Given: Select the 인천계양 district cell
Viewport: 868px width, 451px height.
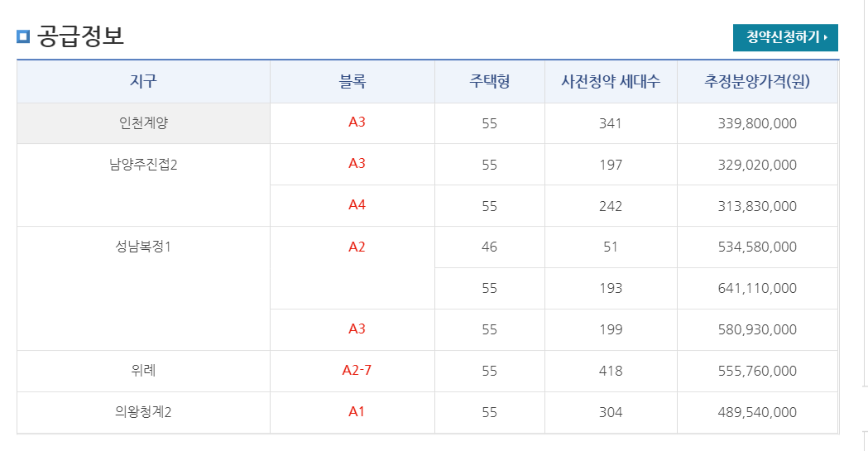Looking at the screenshot, I should [143, 122].
